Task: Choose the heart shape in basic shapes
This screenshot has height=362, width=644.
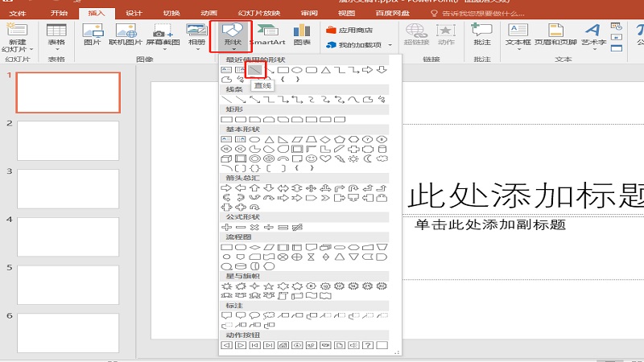Action: (325, 158)
